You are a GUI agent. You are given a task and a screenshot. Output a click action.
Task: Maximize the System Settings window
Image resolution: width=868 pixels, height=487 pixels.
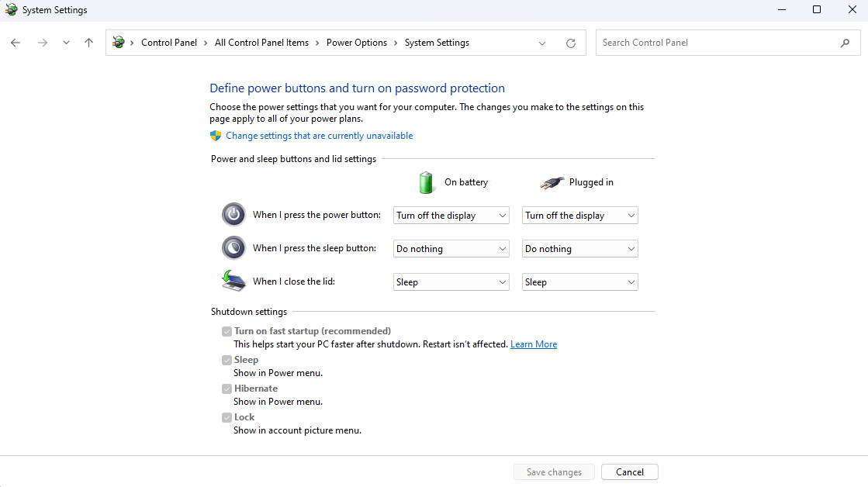(817, 9)
